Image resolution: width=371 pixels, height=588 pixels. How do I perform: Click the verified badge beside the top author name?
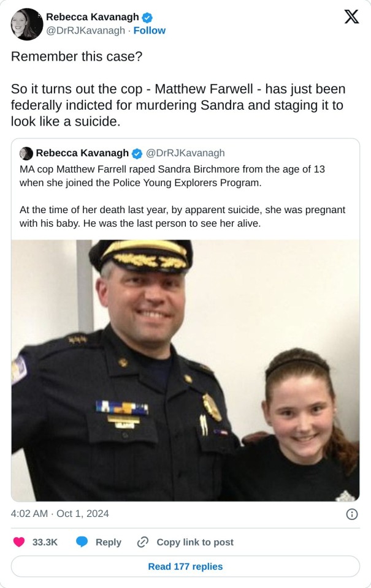148,17
